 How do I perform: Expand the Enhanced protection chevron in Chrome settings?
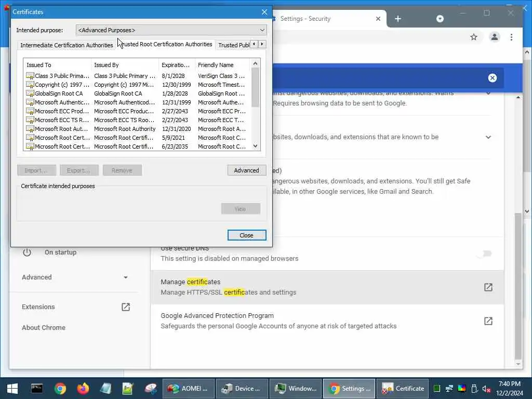click(488, 93)
